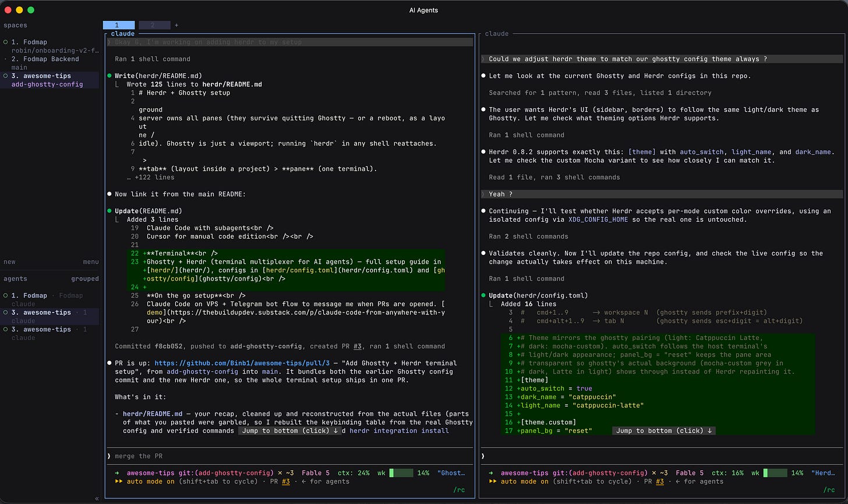Screen dimensions: 848x504
Task: Select the status circle next to Fodmap space
Action: coord(5,42)
